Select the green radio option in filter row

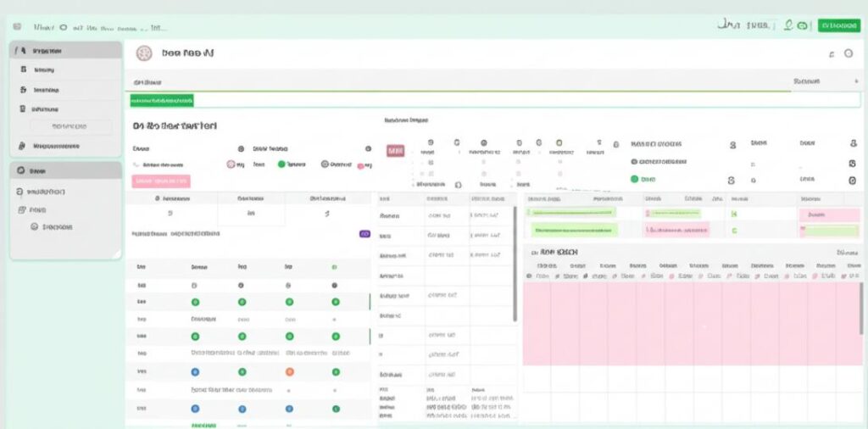click(x=281, y=164)
